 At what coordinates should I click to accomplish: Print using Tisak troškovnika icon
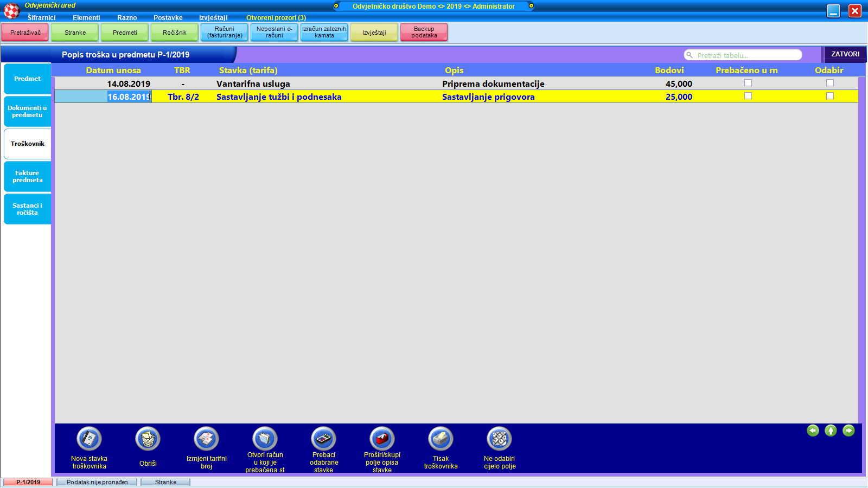coord(441,439)
